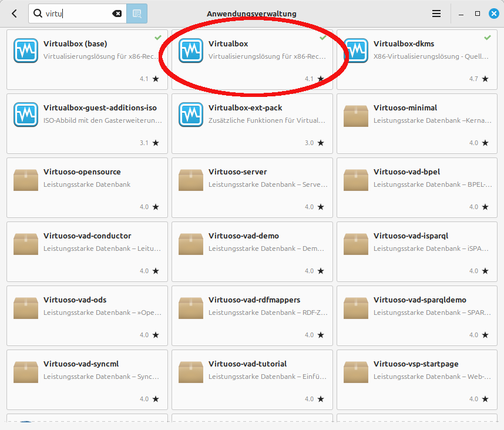504x430 pixels.
Task: Open the Virtualbox (base) icon
Action: (x=26, y=51)
